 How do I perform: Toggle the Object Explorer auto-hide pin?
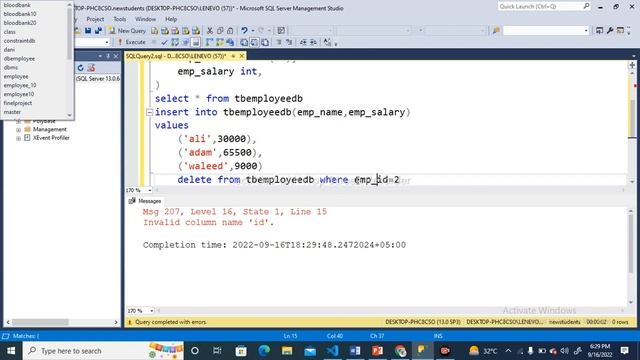click(108, 56)
